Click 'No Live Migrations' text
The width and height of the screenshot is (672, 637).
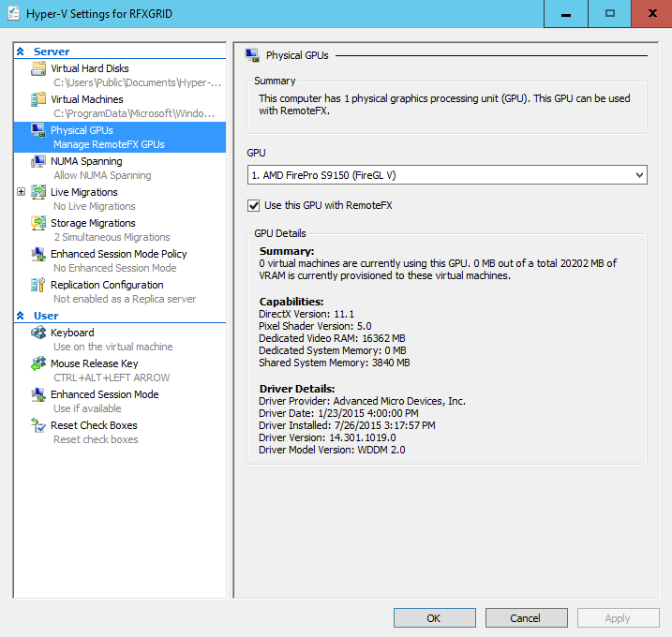[95, 206]
